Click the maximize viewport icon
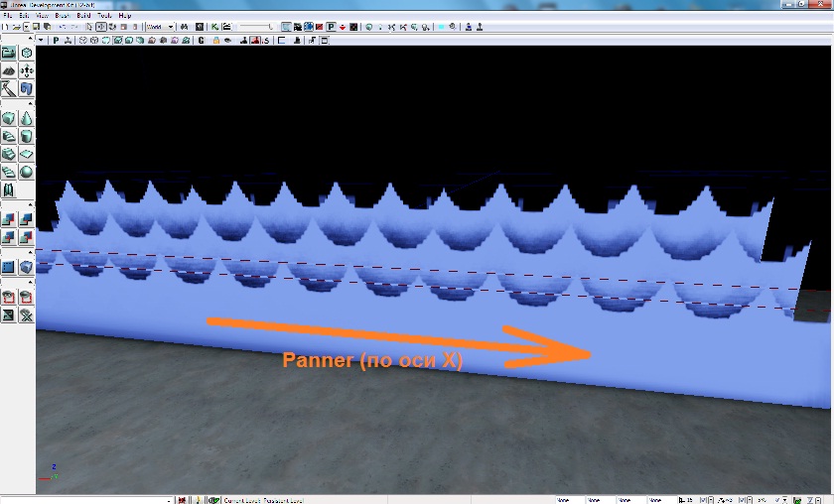834x504 pixels. 324,40
